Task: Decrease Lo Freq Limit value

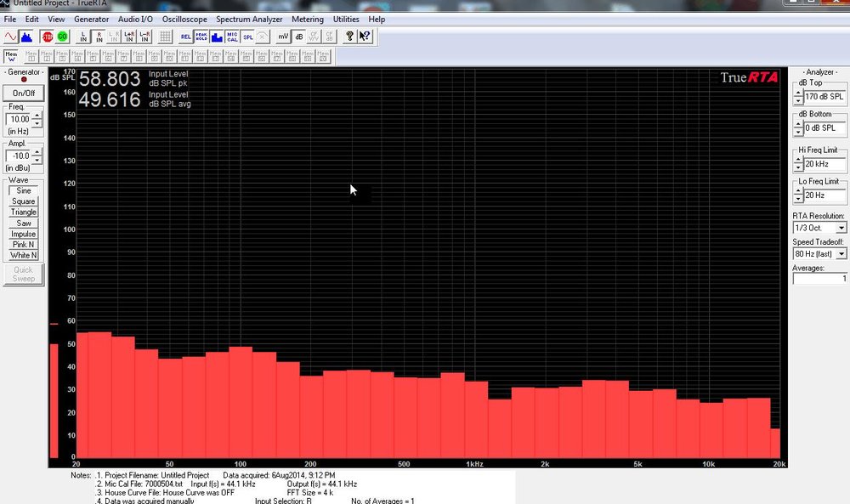Action: 798,200
